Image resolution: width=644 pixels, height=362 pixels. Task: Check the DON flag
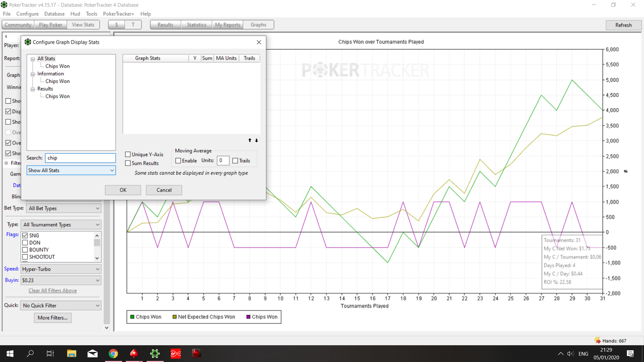(25, 243)
